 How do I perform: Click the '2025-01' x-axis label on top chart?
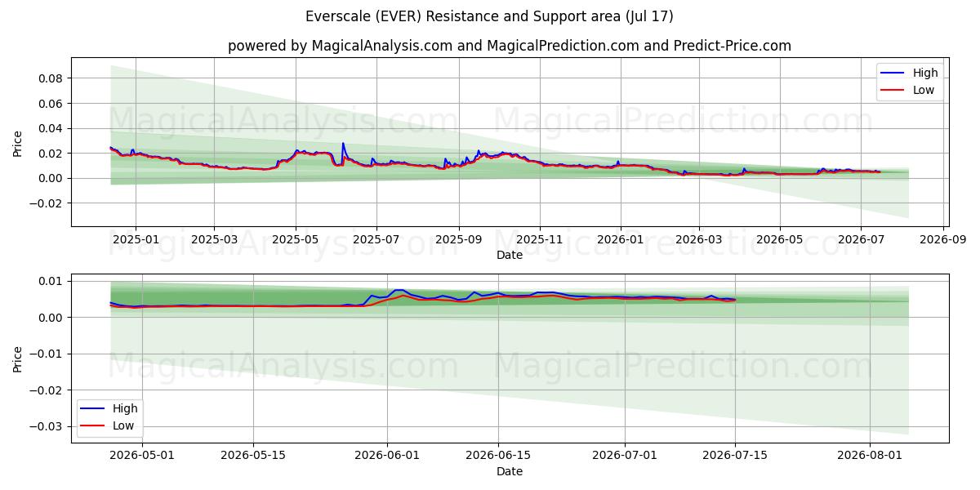135,241
